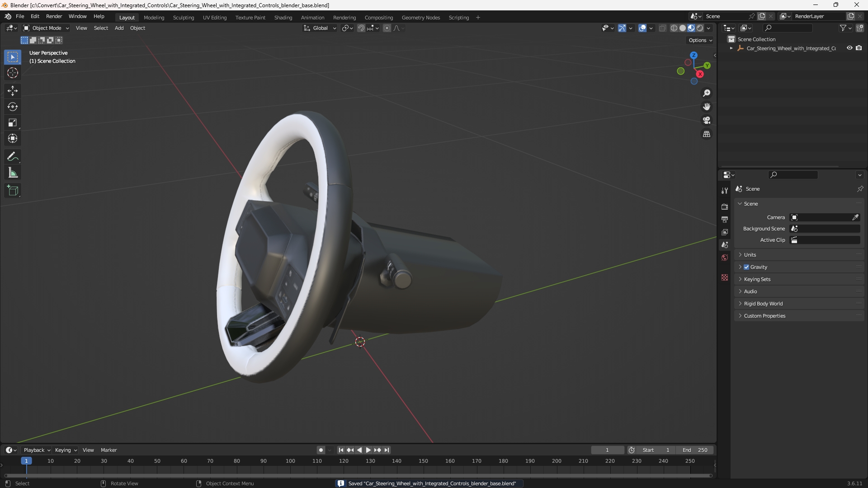This screenshot has width=868, height=488.
Task: Enable auto keying record button
Action: tap(321, 450)
